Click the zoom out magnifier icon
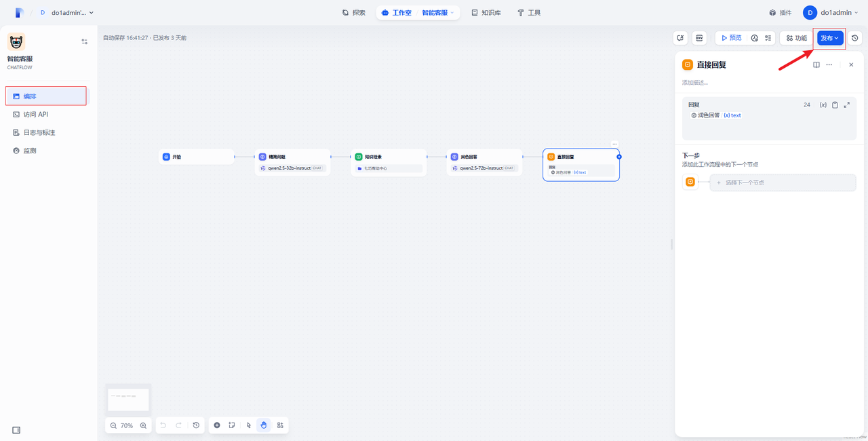 113,425
